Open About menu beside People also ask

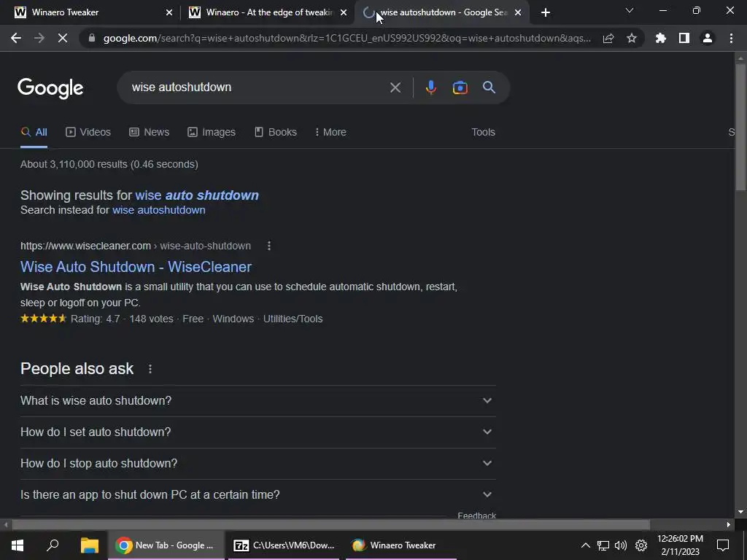click(x=150, y=369)
